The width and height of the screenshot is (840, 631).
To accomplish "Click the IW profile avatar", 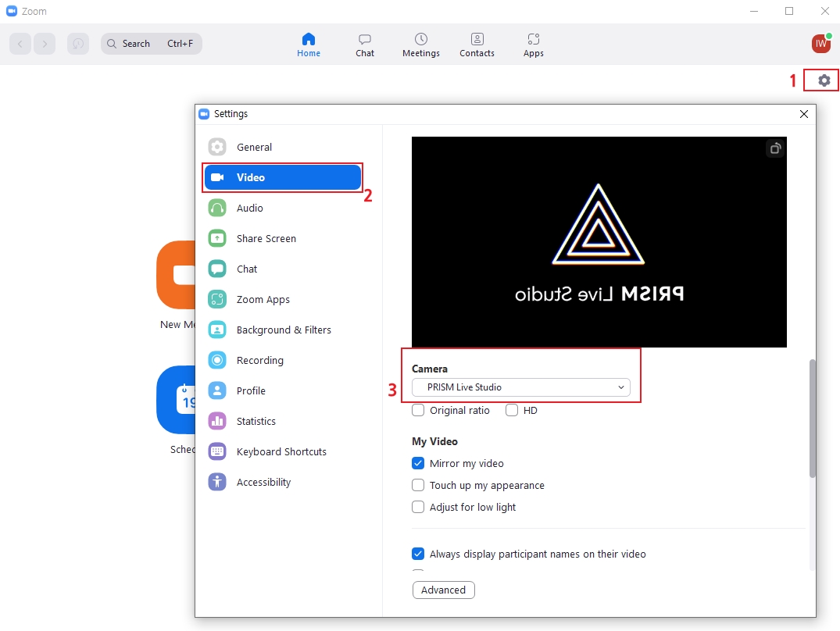I will (x=820, y=44).
